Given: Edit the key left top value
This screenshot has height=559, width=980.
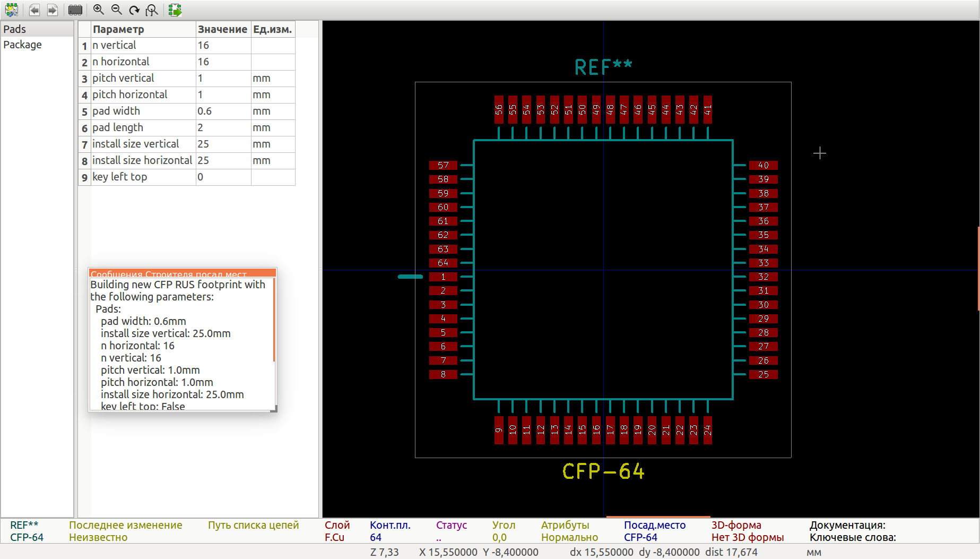Looking at the screenshot, I should [x=223, y=177].
